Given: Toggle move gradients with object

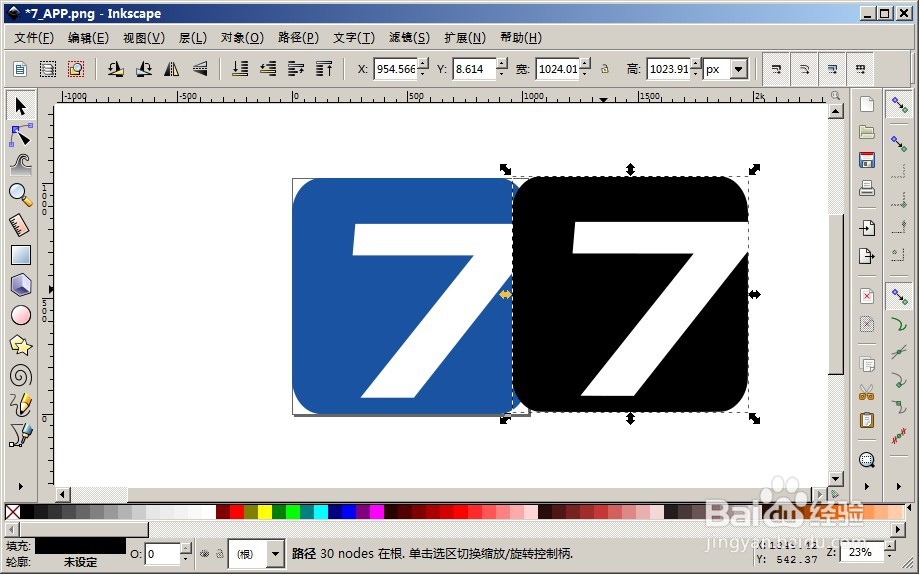Looking at the screenshot, I should (832, 69).
